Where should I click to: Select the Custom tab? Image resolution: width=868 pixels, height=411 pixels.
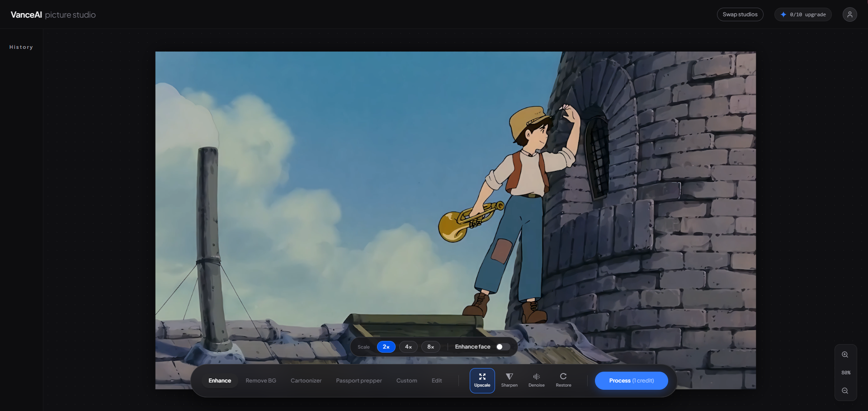tap(407, 381)
